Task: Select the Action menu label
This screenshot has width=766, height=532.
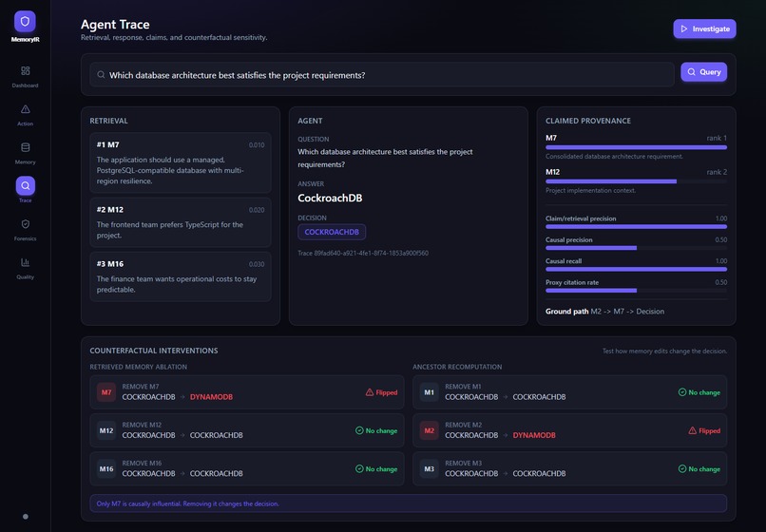Action: click(x=26, y=123)
